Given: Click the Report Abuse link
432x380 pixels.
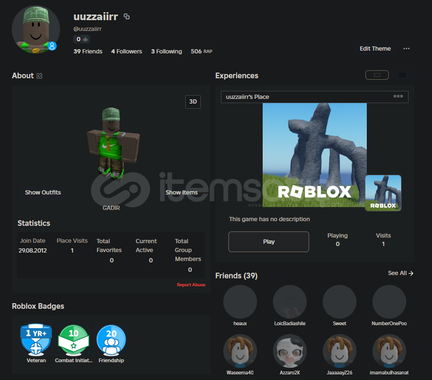Looking at the screenshot, I should (x=191, y=285).
